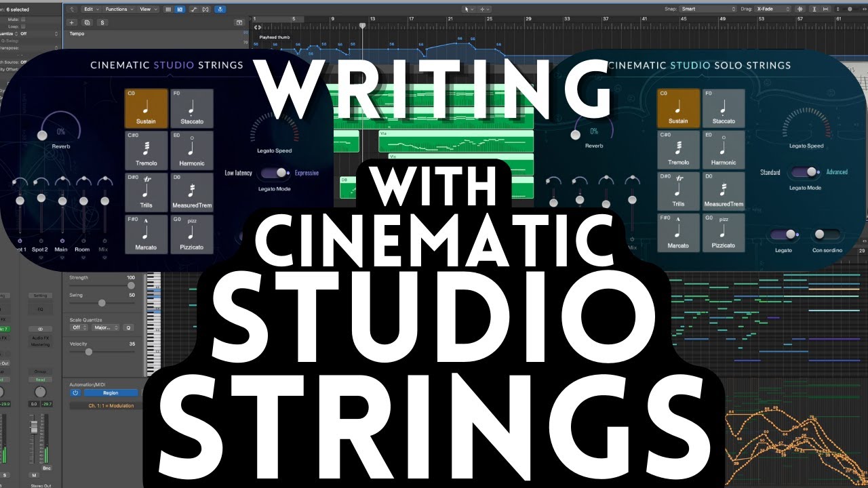This screenshot has width=868, height=488.
Task: Click the global Solo S button
Action: tap(102, 22)
